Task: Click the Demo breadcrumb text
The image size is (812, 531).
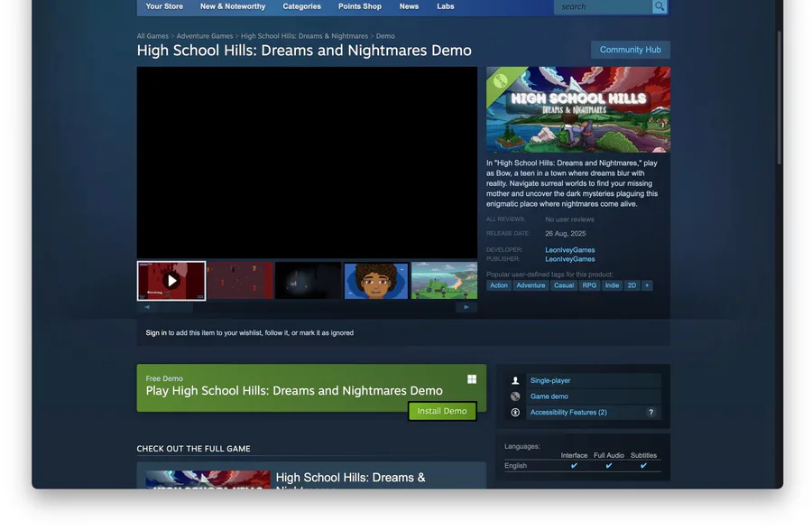Action: pos(385,36)
